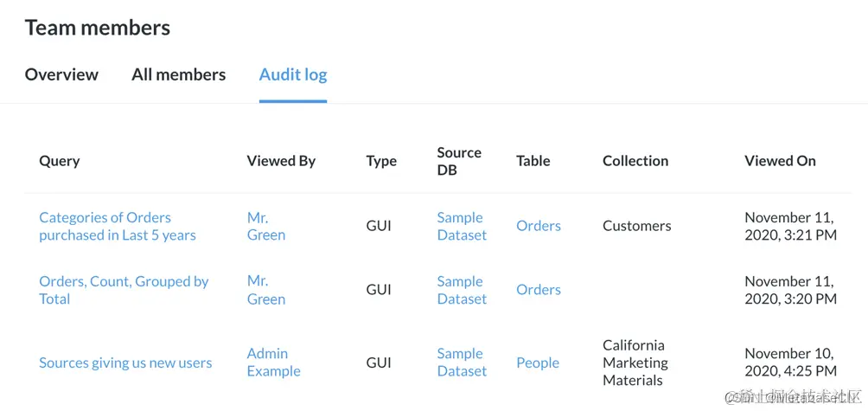The width and height of the screenshot is (868, 411).
Task: Open the Orders table in second row
Action: (539, 290)
